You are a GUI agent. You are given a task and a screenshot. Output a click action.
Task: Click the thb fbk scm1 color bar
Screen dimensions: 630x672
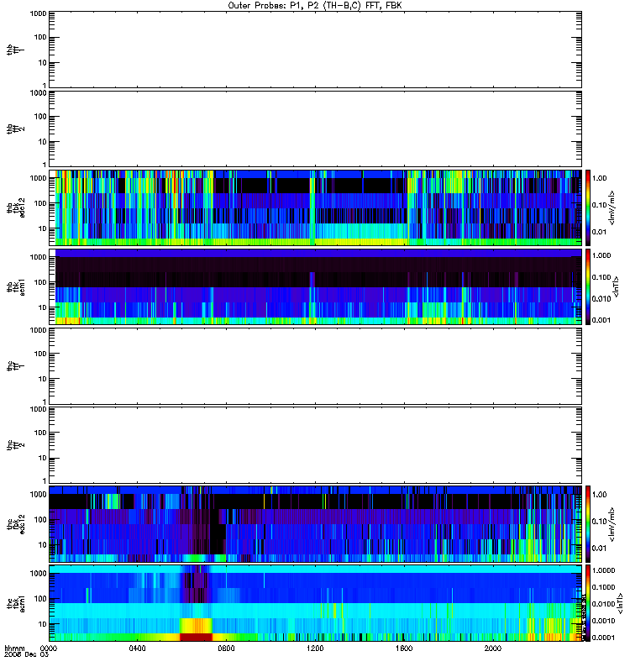click(x=588, y=286)
